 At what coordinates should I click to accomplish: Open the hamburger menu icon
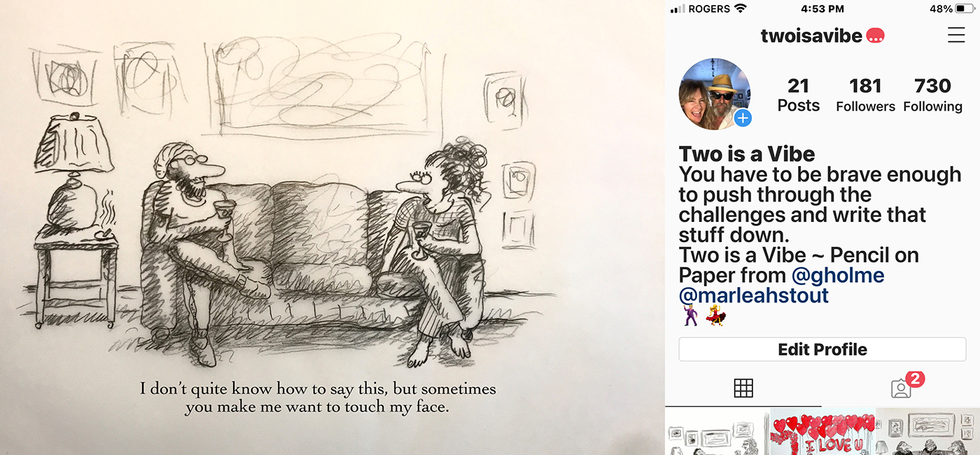click(x=955, y=35)
